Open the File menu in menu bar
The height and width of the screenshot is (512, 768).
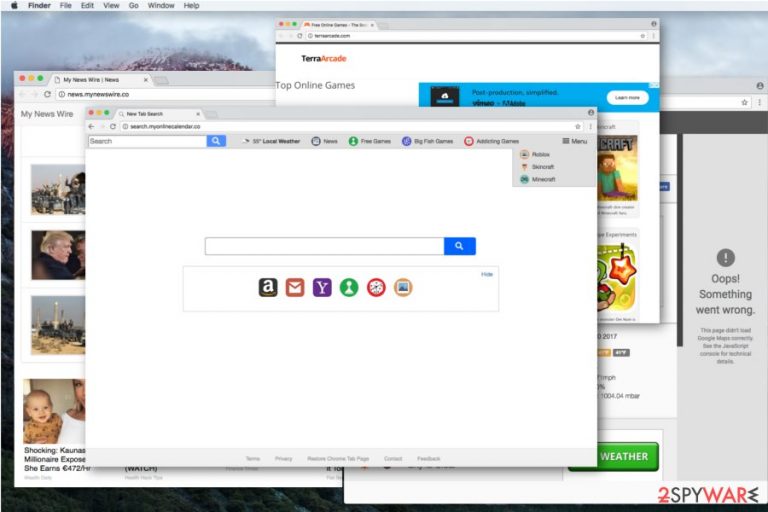click(66, 5)
